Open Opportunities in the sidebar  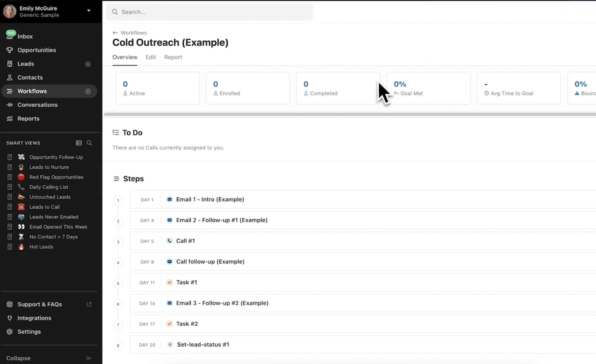(x=37, y=50)
